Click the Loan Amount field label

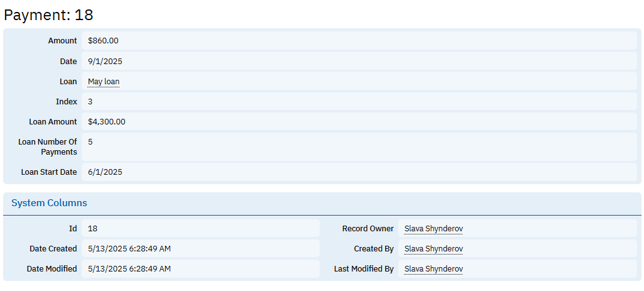[53, 122]
